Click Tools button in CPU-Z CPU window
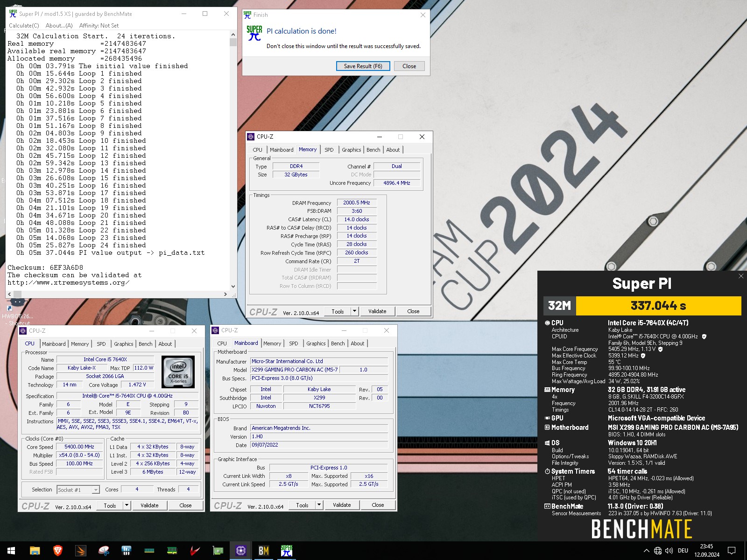The width and height of the screenshot is (747, 560). (x=110, y=505)
